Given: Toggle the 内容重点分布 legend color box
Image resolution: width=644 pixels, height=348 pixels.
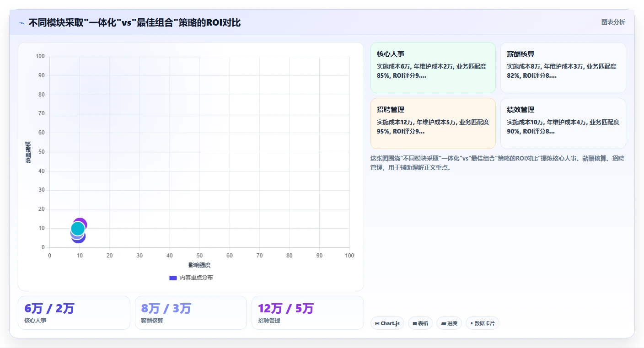Looking at the screenshot, I should coord(173,278).
